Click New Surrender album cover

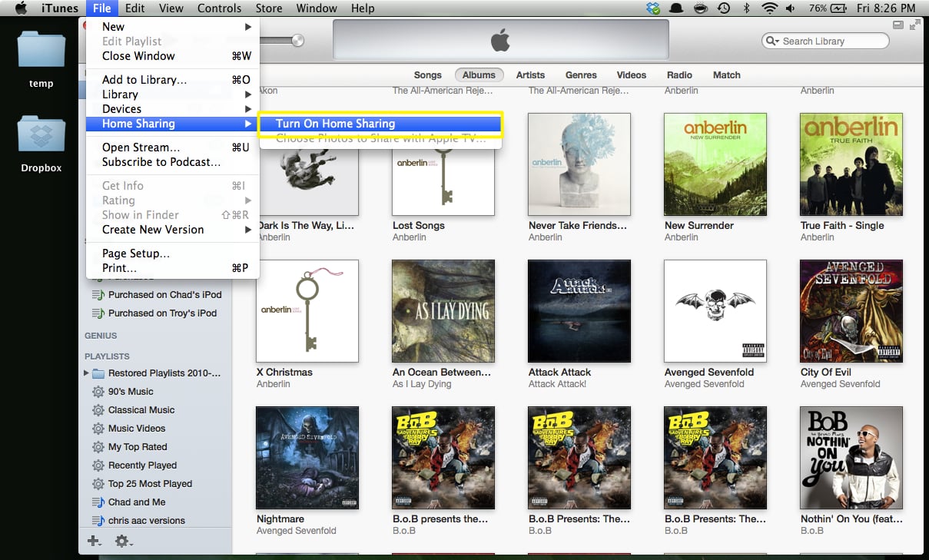click(715, 164)
